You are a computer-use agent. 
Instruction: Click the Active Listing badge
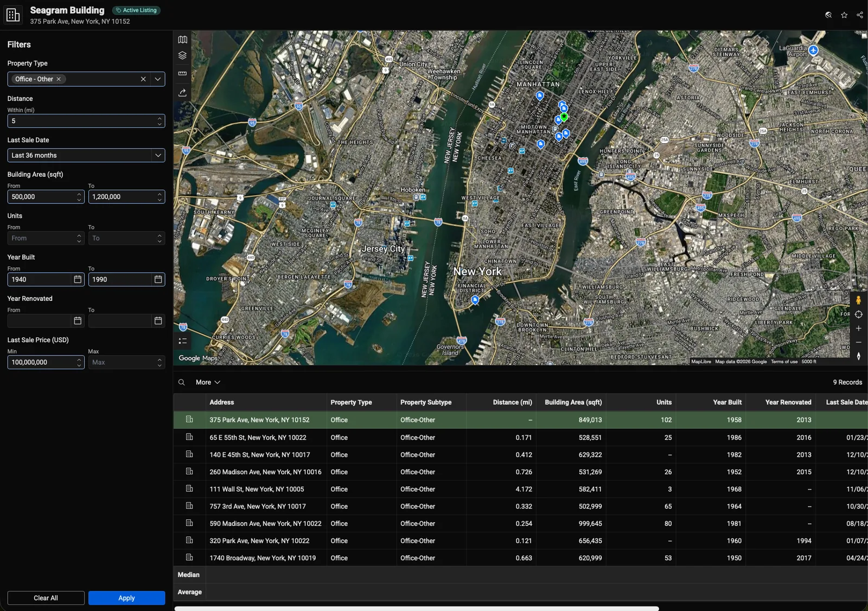point(136,10)
